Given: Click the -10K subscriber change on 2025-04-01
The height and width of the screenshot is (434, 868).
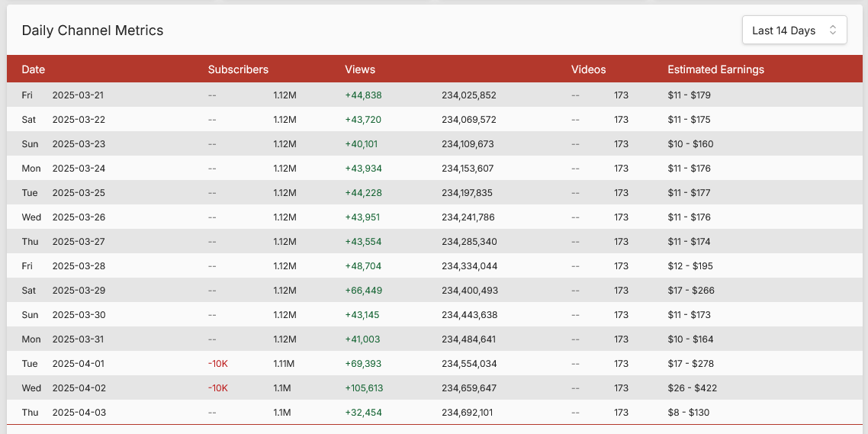Looking at the screenshot, I should coord(217,364).
